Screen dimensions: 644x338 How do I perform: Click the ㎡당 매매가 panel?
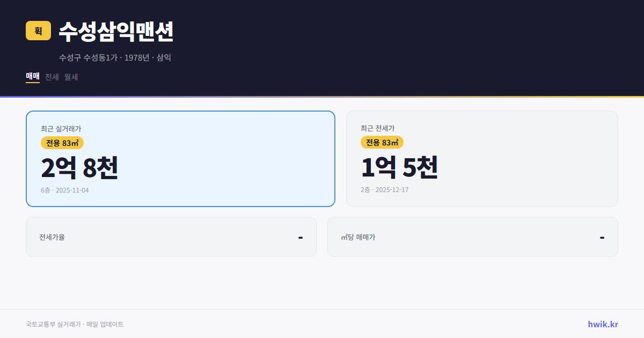pyautogui.click(x=472, y=237)
